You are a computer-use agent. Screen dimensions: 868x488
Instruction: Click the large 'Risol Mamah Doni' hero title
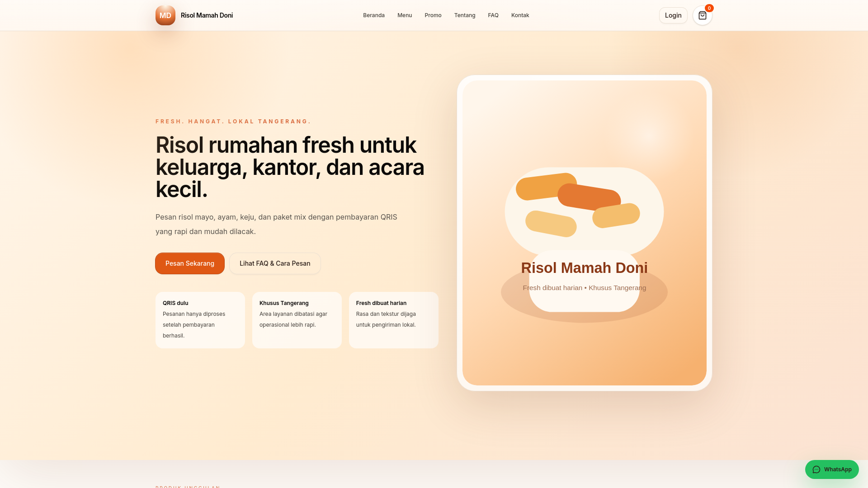tap(584, 268)
